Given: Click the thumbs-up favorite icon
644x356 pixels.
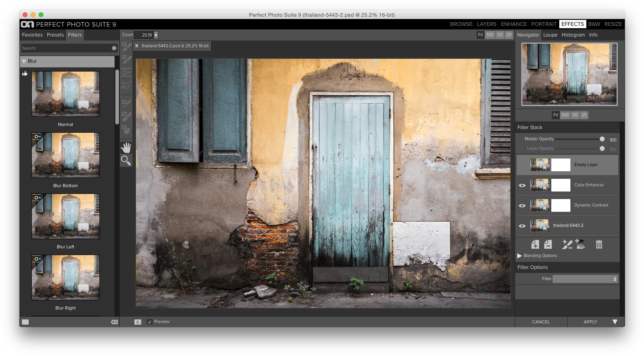Looking at the screenshot, I should (25, 74).
